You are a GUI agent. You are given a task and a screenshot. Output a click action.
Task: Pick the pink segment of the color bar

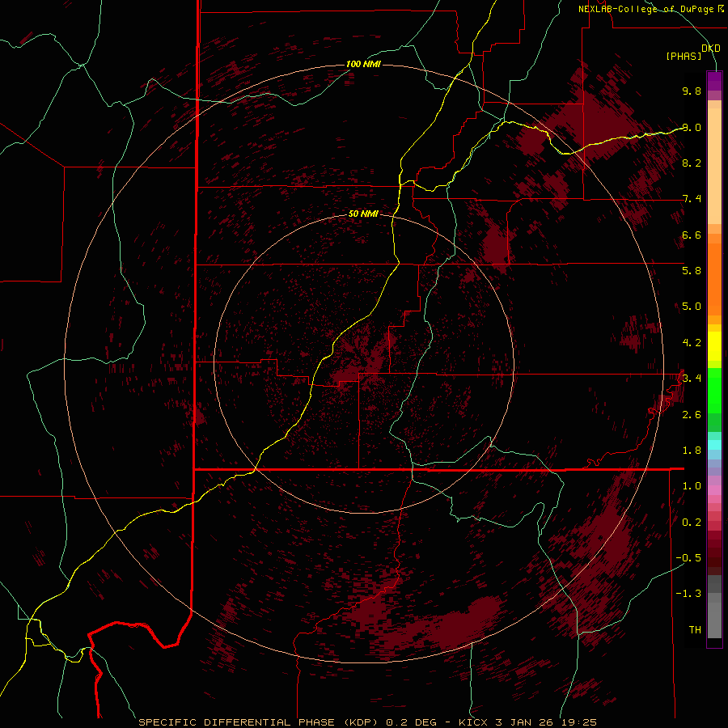point(714,490)
